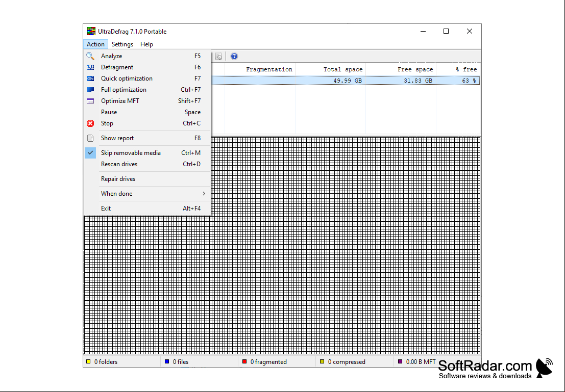Click the Fragmentation column header

click(x=260, y=69)
